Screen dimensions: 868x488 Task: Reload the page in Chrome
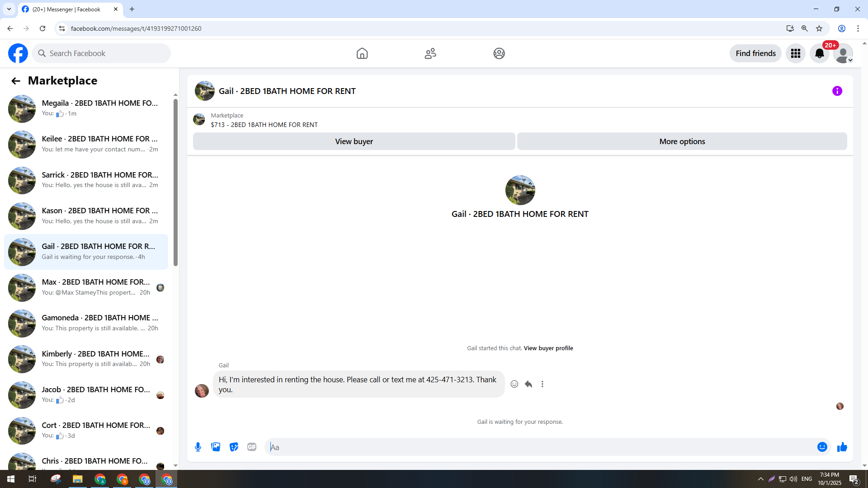click(x=42, y=28)
